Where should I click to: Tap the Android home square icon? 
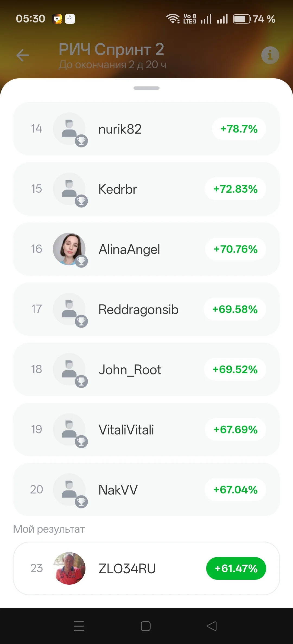(x=146, y=626)
